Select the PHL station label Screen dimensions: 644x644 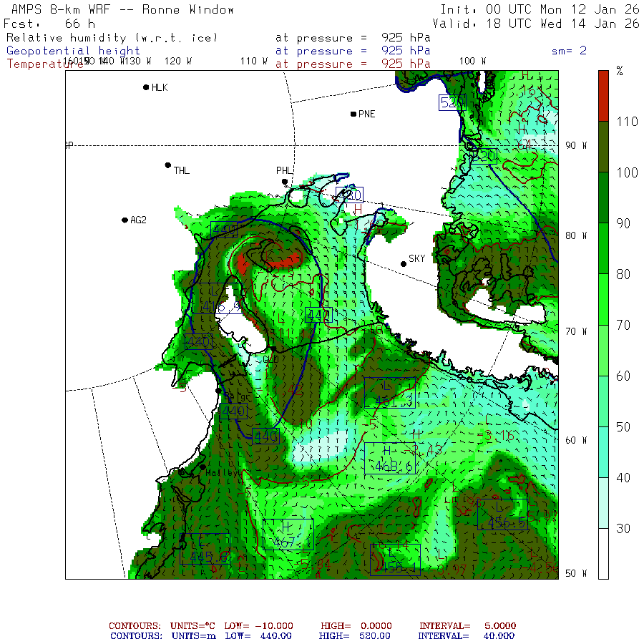click(x=284, y=170)
